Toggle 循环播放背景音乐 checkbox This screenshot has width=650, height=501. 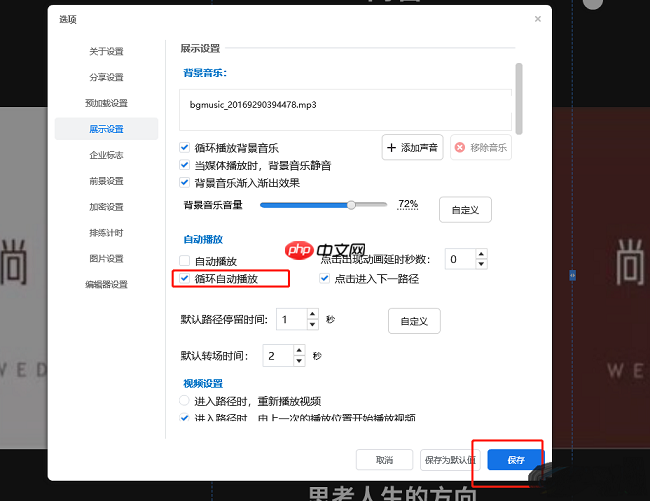click(184, 148)
